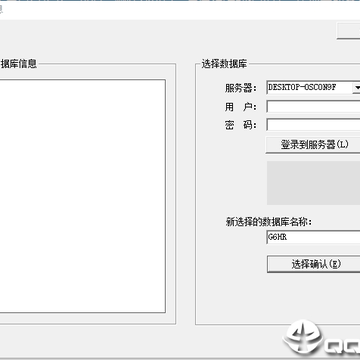The width and height of the screenshot is (360, 360).
Task: Click the gray database list area under the login button
Action: pyautogui.click(x=313, y=183)
